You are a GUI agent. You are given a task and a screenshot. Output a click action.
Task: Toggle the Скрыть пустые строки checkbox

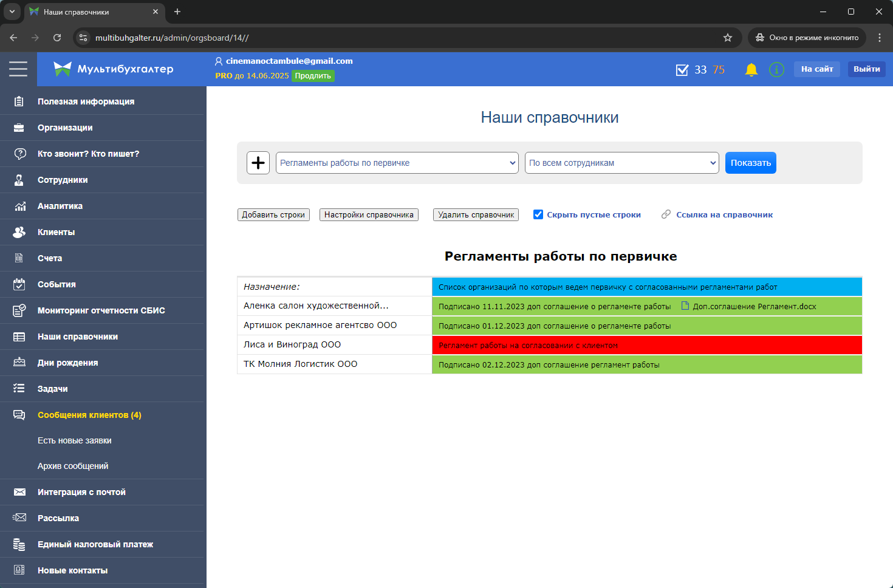(x=538, y=214)
